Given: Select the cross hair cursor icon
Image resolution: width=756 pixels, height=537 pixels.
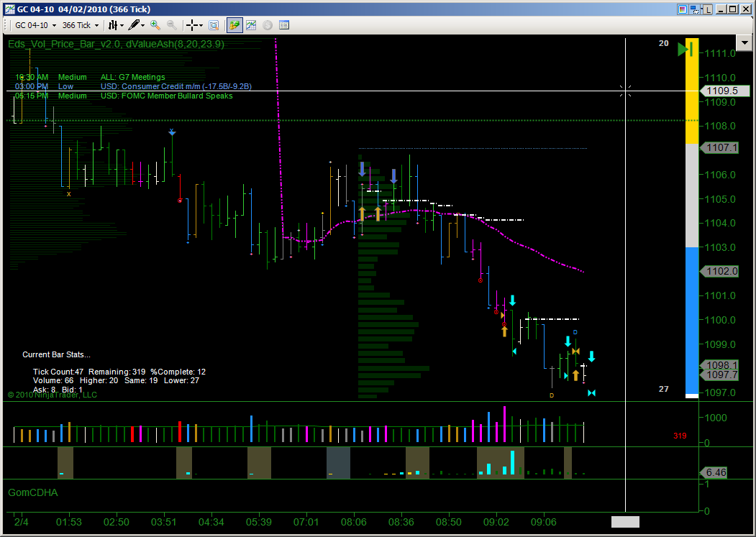Looking at the screenshot, I should click(192, 25).
